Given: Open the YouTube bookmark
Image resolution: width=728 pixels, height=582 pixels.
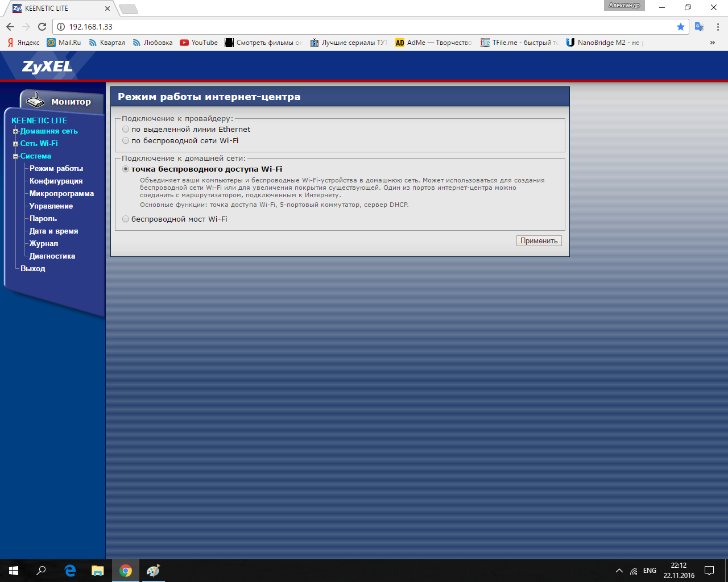Looking at the screenshot, I should click(x=198, y=43).
